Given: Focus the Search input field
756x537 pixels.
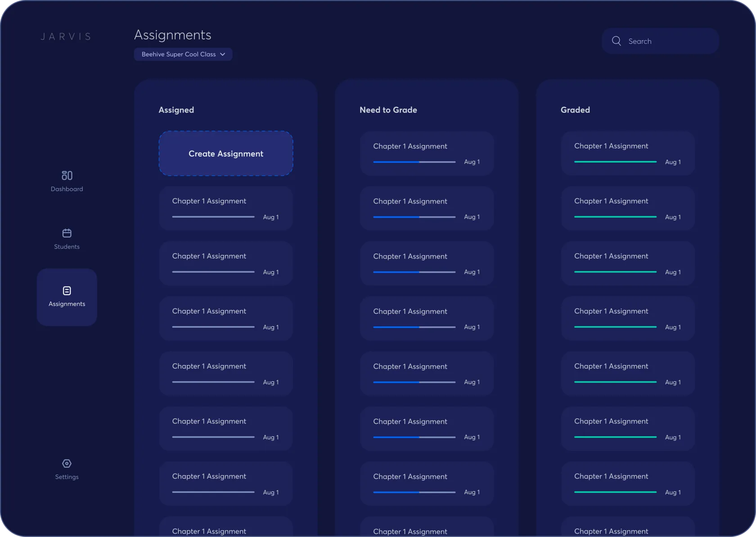Looking at the screenshot, I should pos(660,41).
